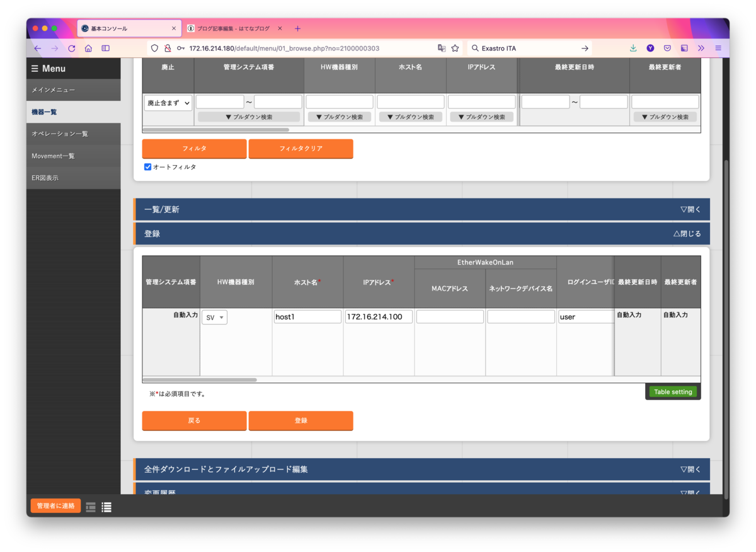Toggle the Menu hamburger icon in sidebar
Image resolution: width=756 pixels, height=552 pixels.
(x=35, y=68)
